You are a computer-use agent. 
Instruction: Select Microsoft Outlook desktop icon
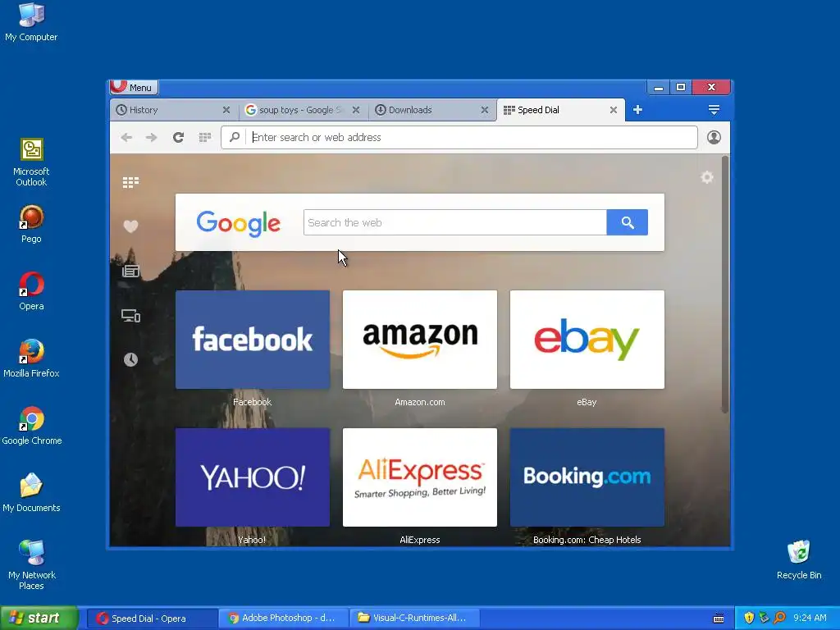[31, 162]
